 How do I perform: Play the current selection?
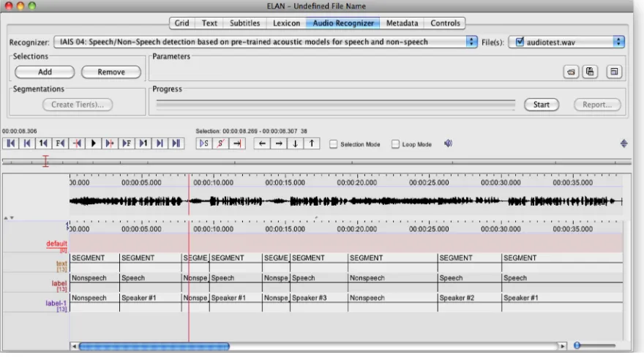(x=204, y=143)
